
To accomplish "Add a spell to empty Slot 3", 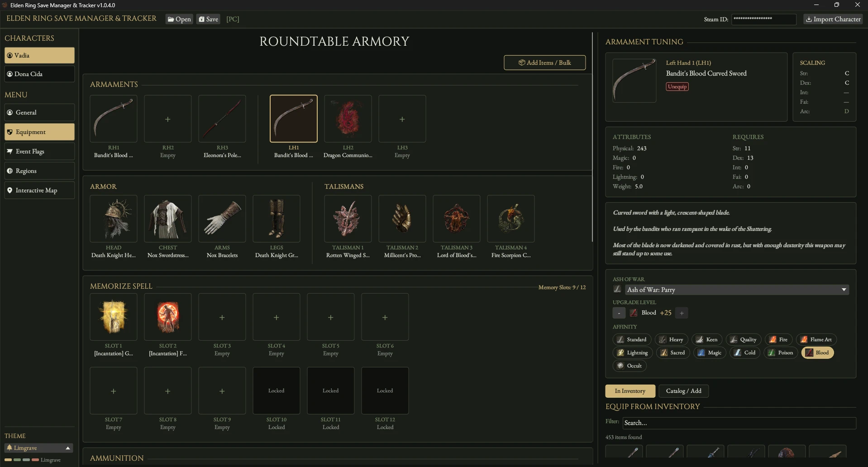I will (222, 317).
